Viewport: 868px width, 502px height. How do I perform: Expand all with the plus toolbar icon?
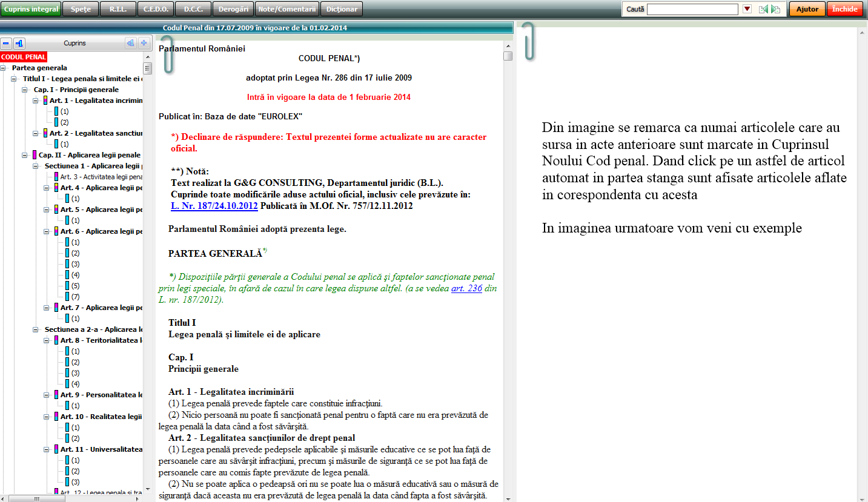[x=144, y=44]
